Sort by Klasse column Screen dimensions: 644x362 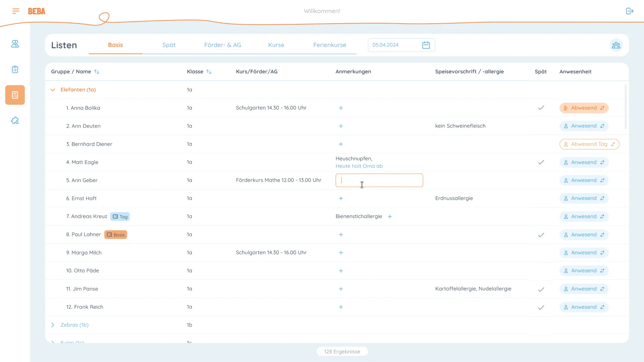tap(209, 72)
